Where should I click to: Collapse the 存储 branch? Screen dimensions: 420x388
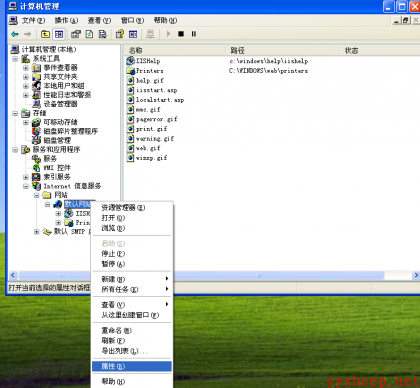pos(15,113)
